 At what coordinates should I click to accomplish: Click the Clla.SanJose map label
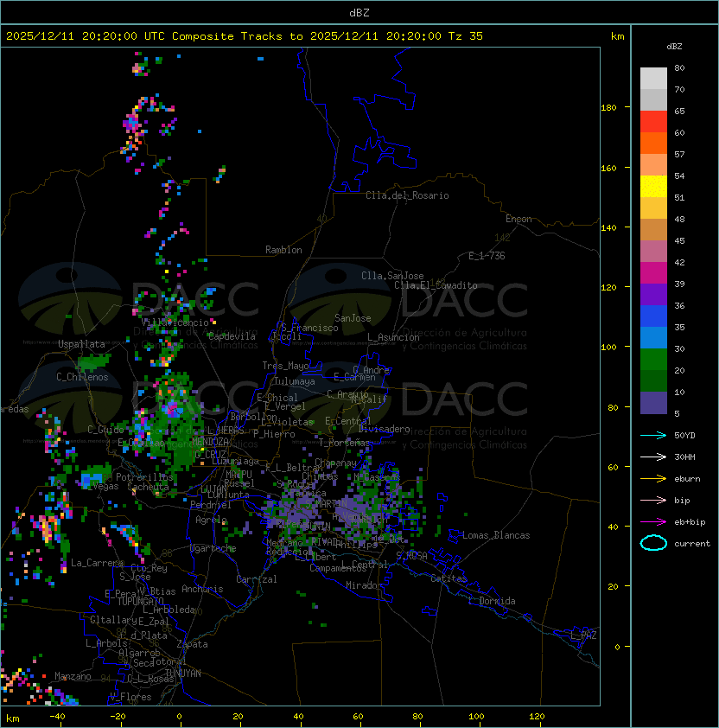392,276
